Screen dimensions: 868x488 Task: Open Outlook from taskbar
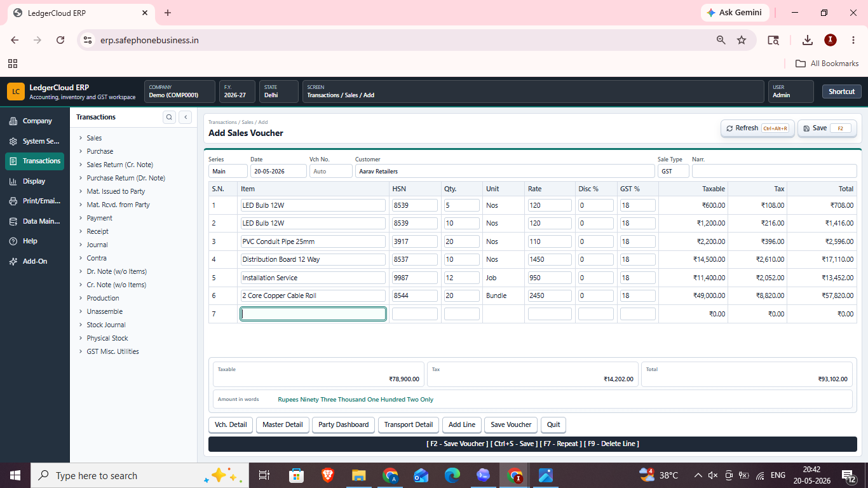point(421,475)
